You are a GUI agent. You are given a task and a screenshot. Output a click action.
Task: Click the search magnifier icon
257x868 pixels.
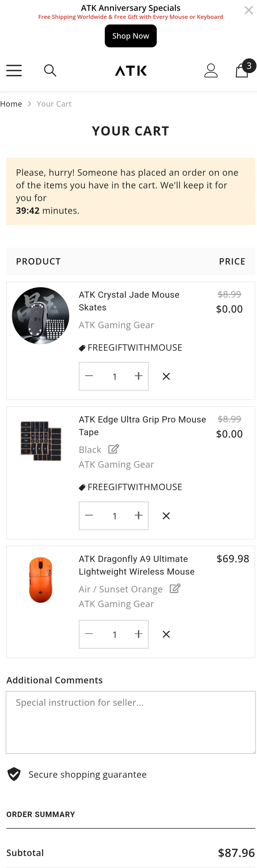coord(50,71)
